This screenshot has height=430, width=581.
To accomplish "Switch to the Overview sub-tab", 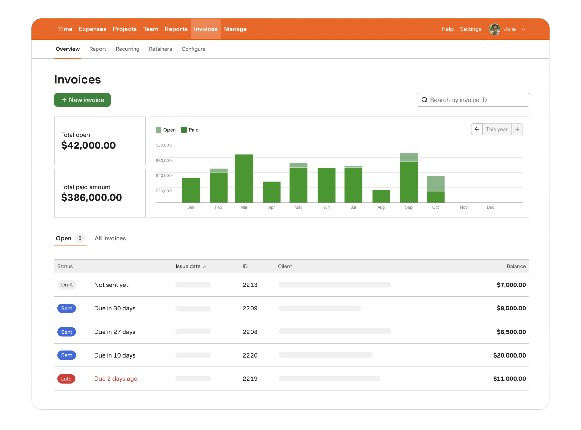I will click(68, 49).
